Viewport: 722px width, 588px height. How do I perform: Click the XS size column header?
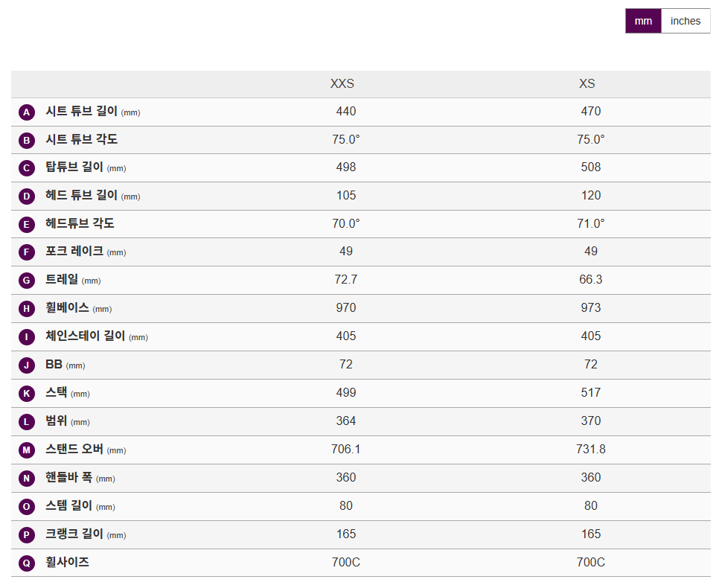coord(587,83)
